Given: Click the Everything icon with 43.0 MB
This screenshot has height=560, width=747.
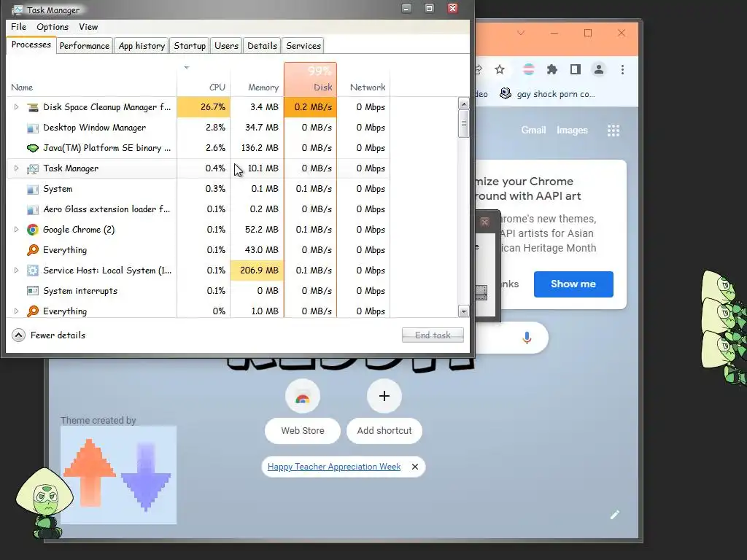Looking at the screenshot, I should click(32, 250).
